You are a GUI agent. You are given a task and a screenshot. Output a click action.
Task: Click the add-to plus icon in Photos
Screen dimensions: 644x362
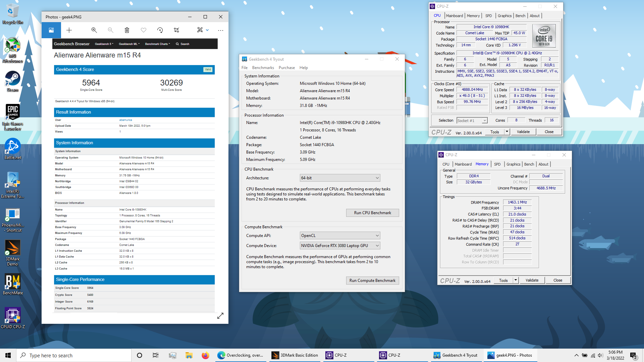pos(69,30)
